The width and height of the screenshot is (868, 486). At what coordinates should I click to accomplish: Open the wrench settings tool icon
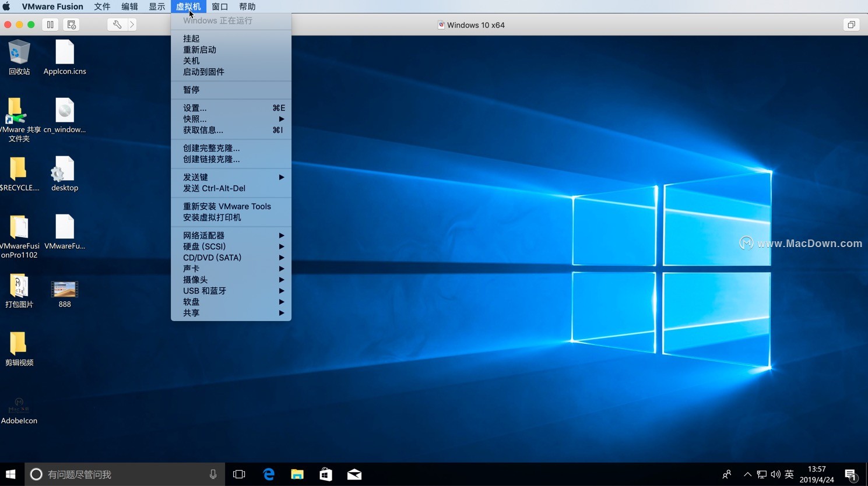(x=117, y=24)
